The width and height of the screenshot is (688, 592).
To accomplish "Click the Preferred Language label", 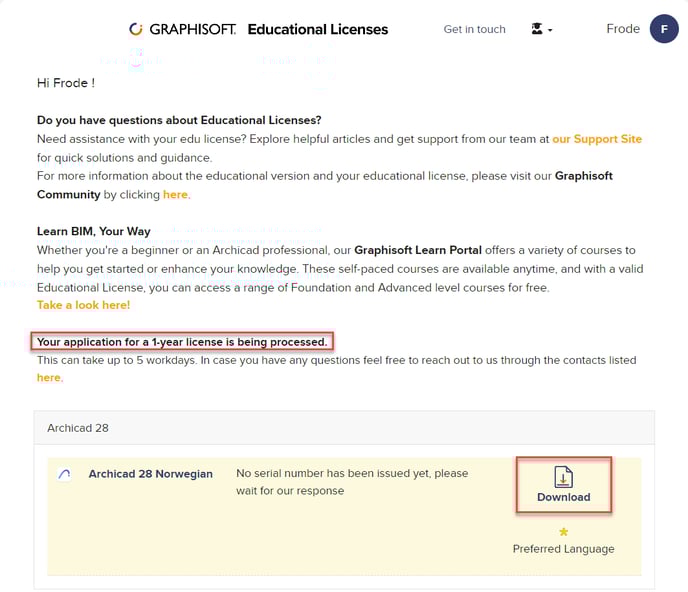I will click(x=563, y=549).
